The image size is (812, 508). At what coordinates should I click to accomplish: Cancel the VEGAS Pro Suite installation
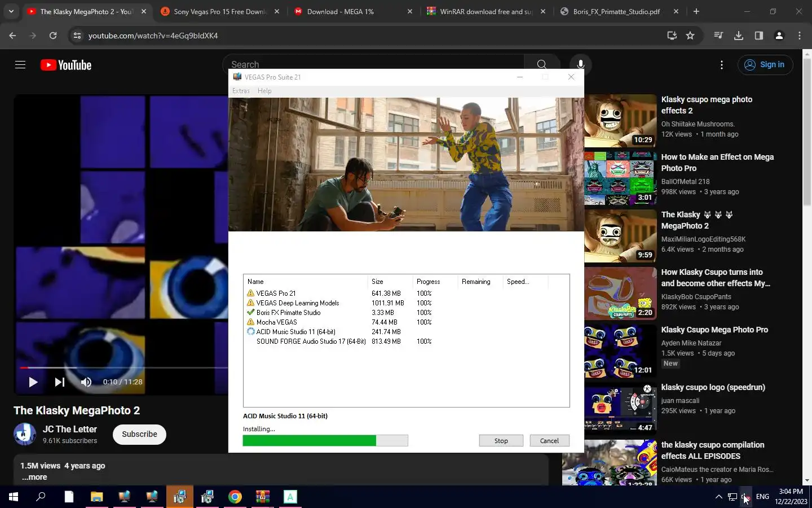(549, 441)
